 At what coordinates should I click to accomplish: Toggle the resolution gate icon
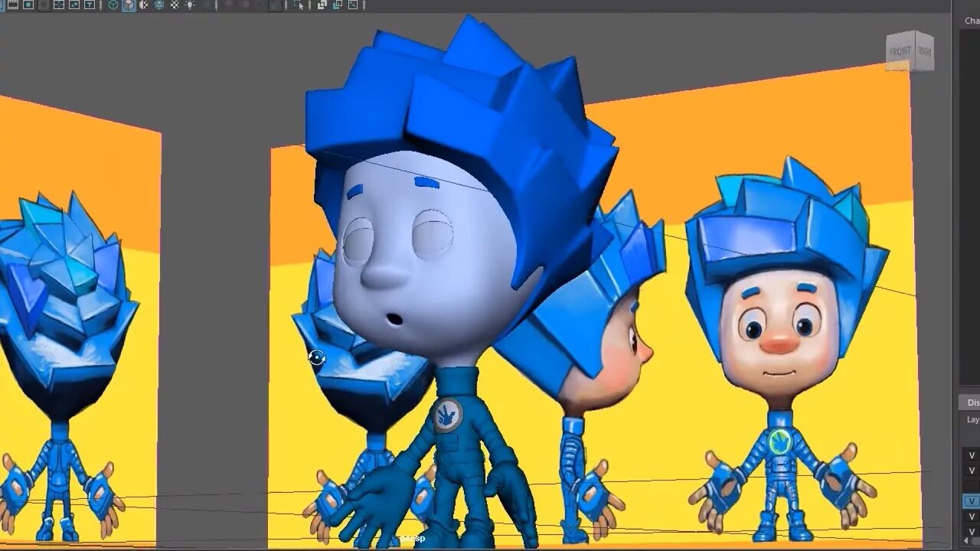pos(28,5)
